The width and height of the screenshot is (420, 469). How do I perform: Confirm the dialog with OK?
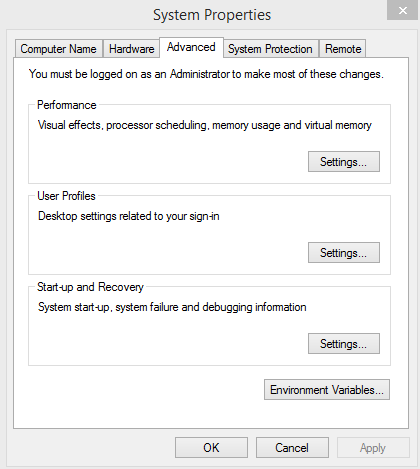click(x=211, y=448)
